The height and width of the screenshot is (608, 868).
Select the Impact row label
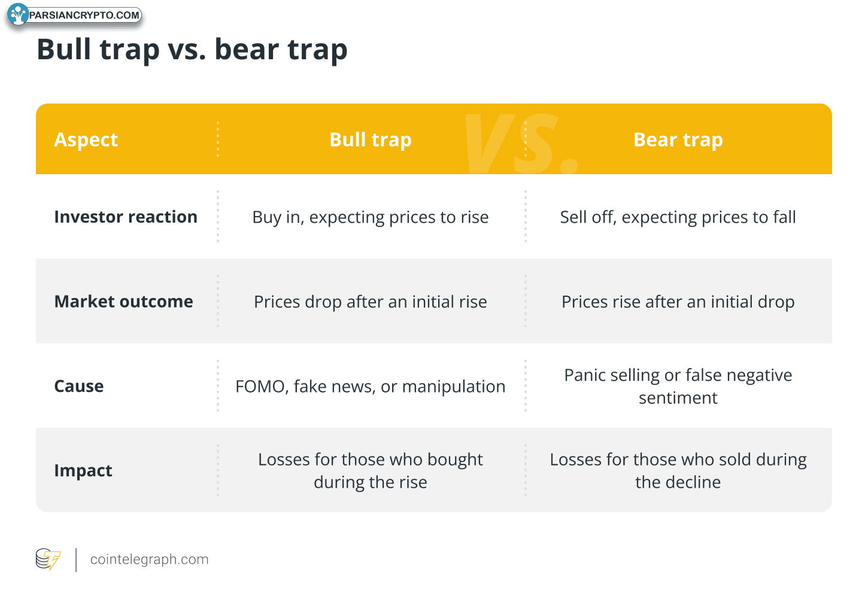tap(83, 470)
